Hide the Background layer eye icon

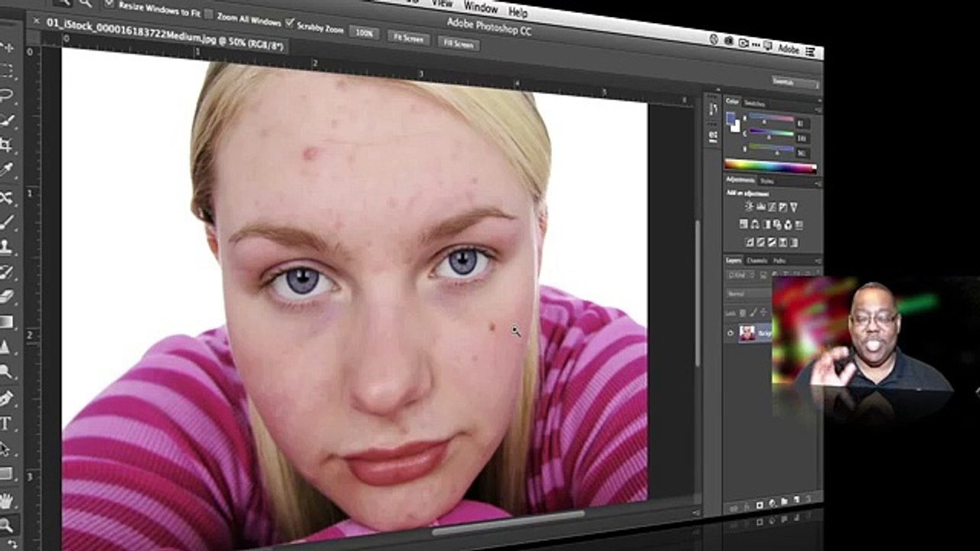[x=730, y=333]
